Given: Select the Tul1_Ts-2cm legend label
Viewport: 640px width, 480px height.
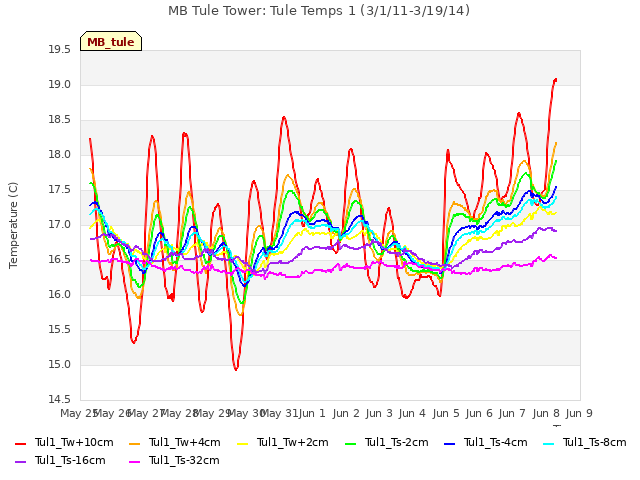Looking at the screenshot, I should [396, 442].
